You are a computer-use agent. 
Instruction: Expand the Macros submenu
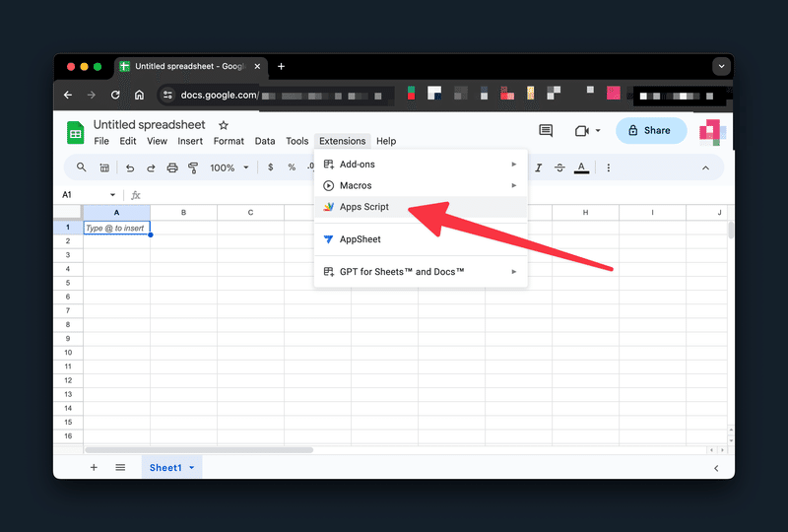click(x=421, y=185)
